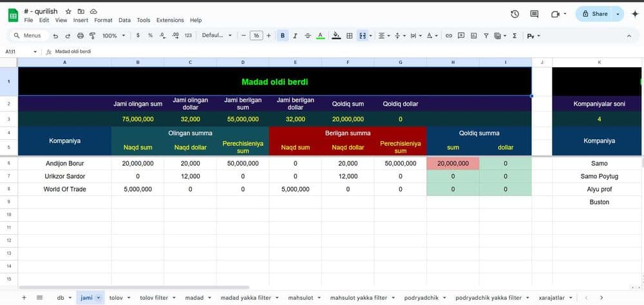This screenshot has height=305, width=644.
Task: Select cell Andijon Borur
Action: pyautogui.click(x=64, y=164)
